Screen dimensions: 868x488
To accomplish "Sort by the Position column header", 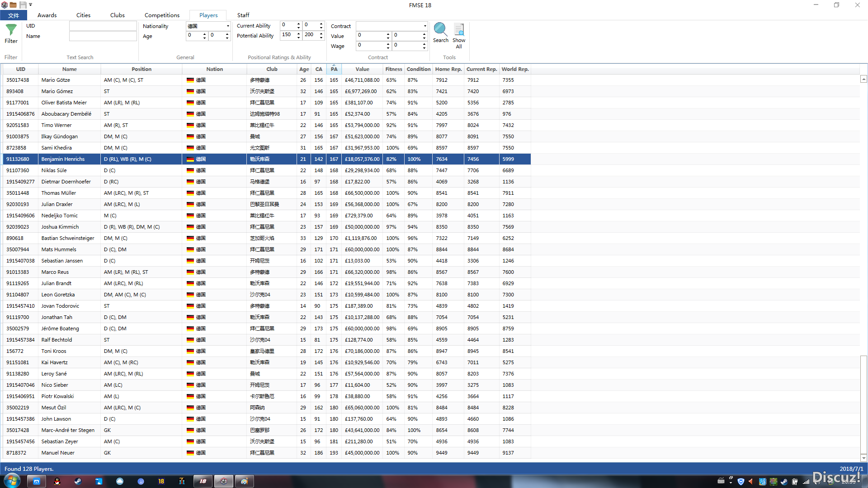I will (x=142, y=69).
